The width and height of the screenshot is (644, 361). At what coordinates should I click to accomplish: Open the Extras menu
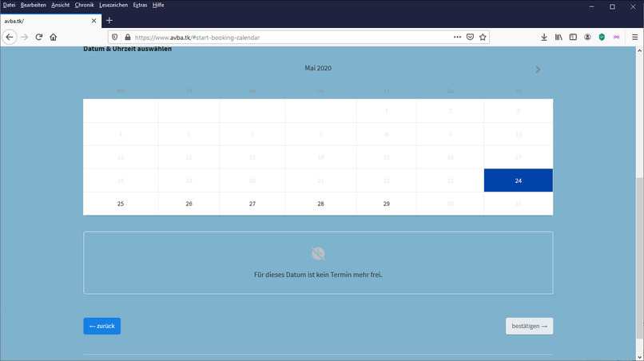pyautogui.click(x=140, y=5)
